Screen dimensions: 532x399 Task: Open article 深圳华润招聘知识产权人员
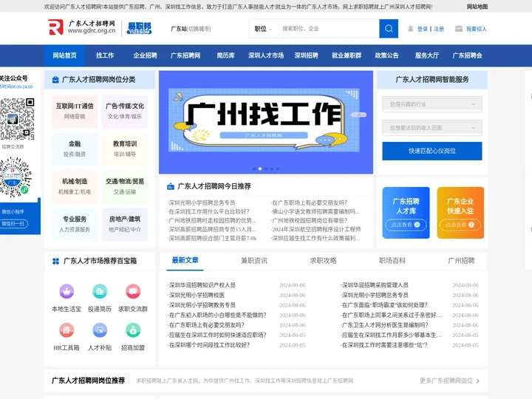coord(202,285)
